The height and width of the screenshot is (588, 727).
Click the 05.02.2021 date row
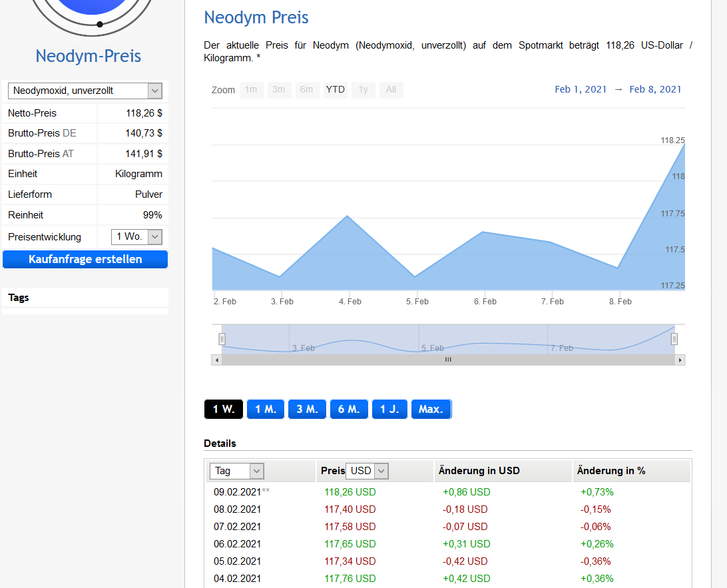(238, 561)
